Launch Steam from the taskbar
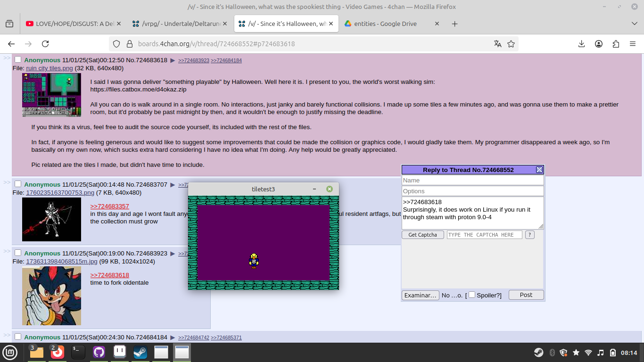 pyautogui.click(x=140, y=352)
